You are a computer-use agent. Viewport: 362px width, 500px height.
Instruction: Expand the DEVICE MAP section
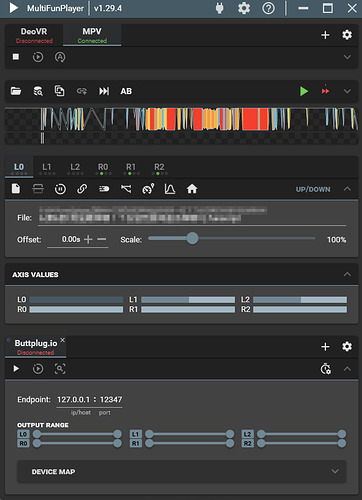click(x=182, y=472)
